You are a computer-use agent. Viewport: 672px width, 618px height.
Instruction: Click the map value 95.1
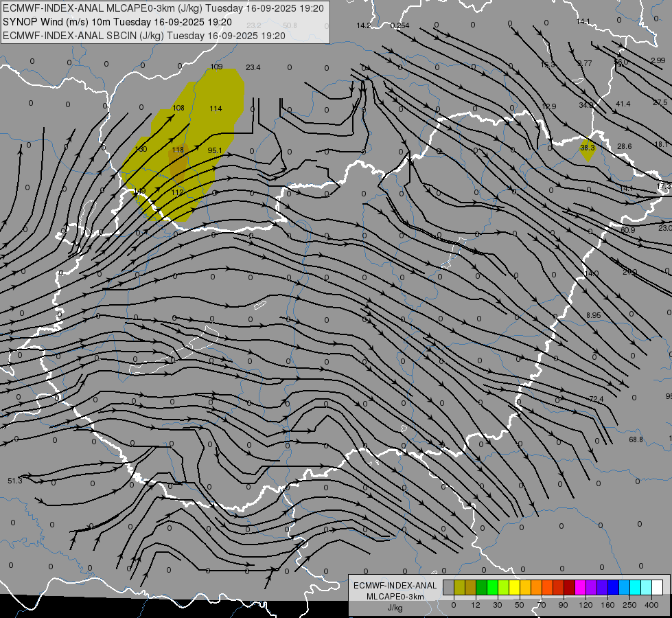coord(215,150)
